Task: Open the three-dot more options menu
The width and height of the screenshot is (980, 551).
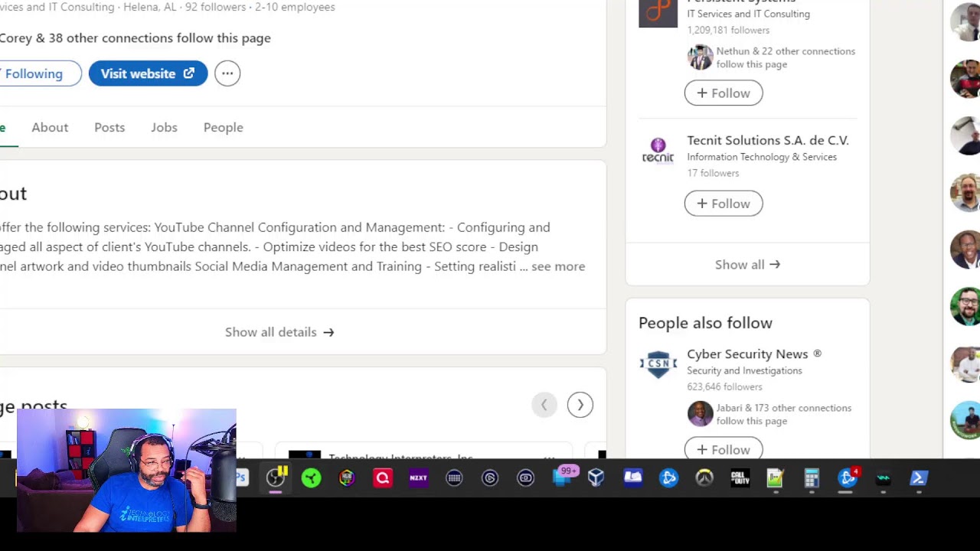Action: [227, 73]
